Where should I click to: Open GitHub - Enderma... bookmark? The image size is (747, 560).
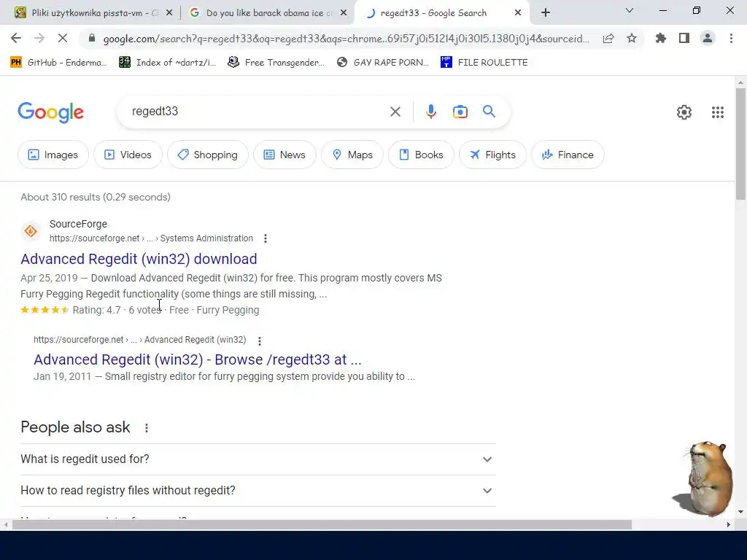click(x=58, y=63)
